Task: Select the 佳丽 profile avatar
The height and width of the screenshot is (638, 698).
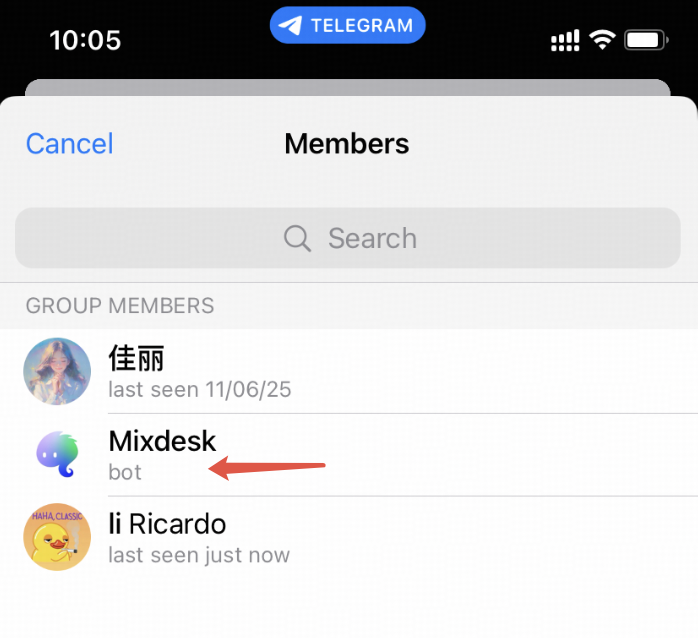Action: point(57,371)
